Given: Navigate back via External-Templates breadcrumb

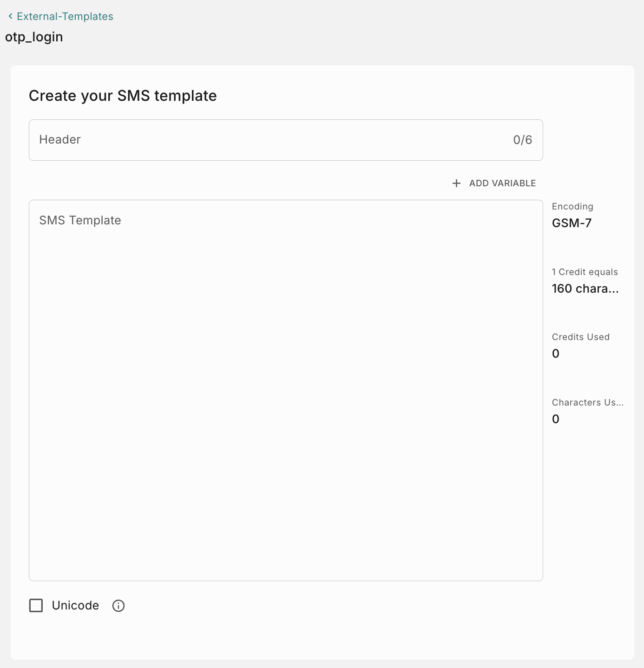Looking at the screenshot, I should coord(65,16).
